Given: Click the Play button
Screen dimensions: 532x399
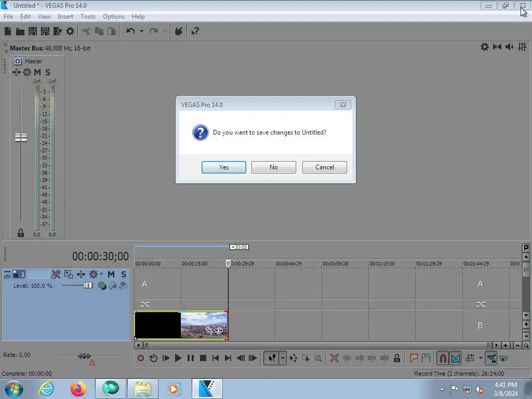Looking at the screenshot, I should click(x=178, y=358).
